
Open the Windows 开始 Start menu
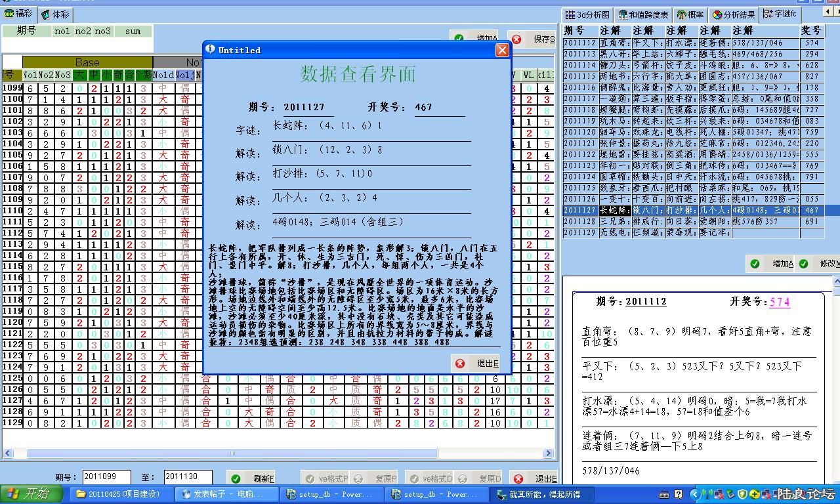(x=31, y=494)
